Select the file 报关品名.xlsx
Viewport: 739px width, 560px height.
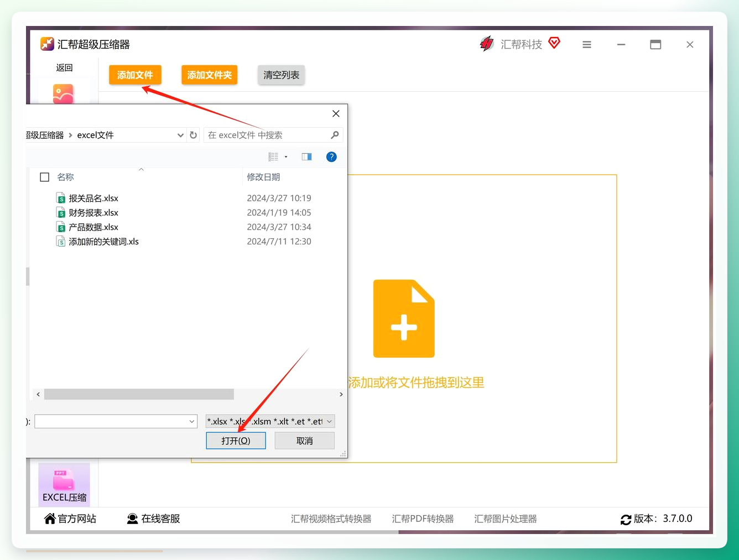point(93,198)
